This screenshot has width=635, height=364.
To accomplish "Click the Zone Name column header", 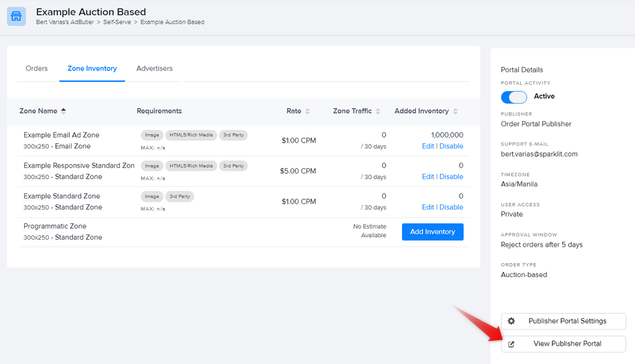I will point(39,111).
